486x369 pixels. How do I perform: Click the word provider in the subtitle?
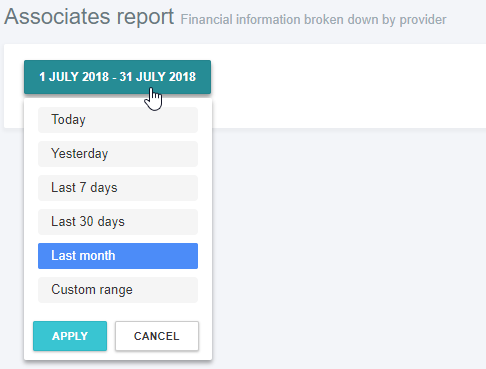click(x=423, y=20)
